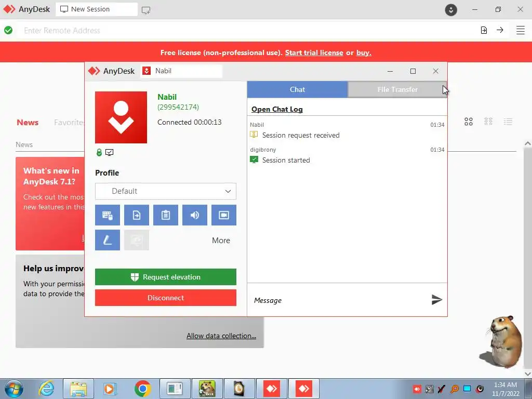Open Chat Log link
Screen dimensions: 532x399
pos(277,109)
